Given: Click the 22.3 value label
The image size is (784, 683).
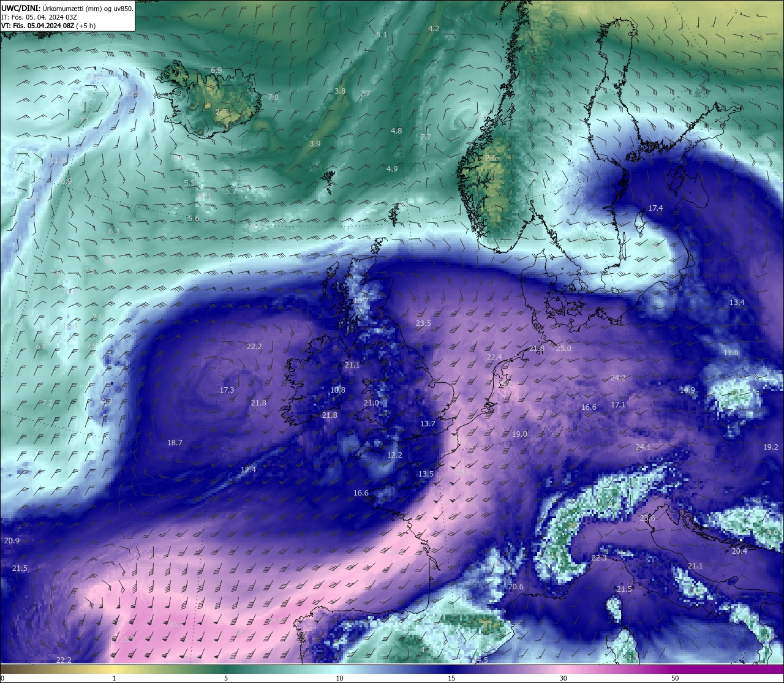Looking at the screenshot, I should click(x=599, y=558).
